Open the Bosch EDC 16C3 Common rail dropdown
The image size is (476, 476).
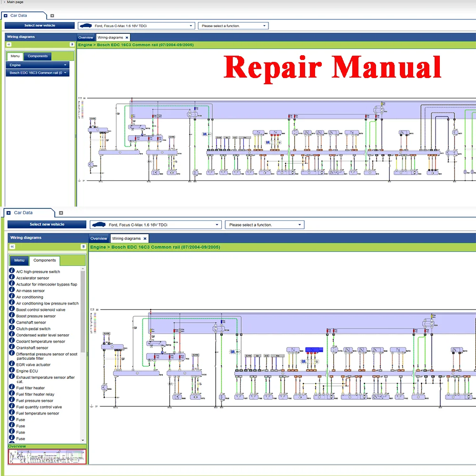click(x=38, y=73)
